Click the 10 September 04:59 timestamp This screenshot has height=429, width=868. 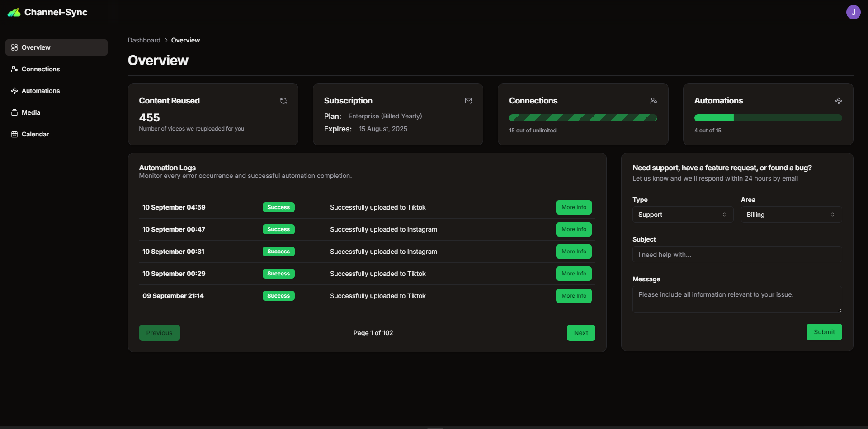pos(174,207)
